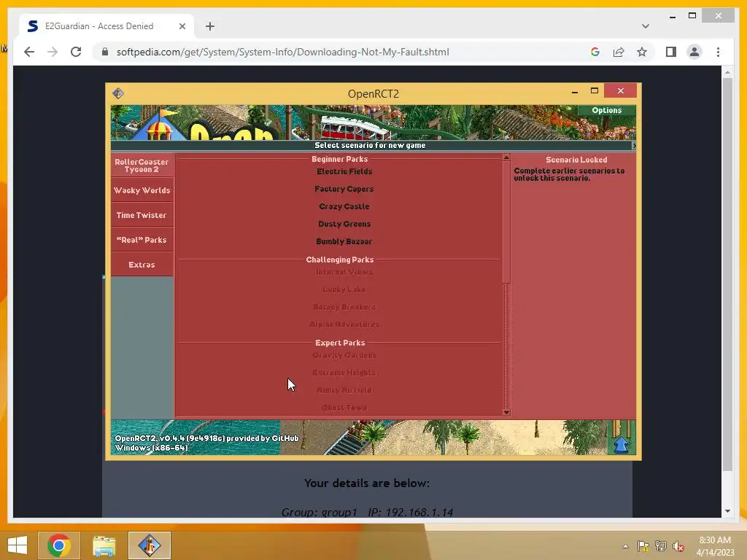The height and width of the screenshot is (560, 747).
Task: Bookmark this page with star icon
Action: 642,52
